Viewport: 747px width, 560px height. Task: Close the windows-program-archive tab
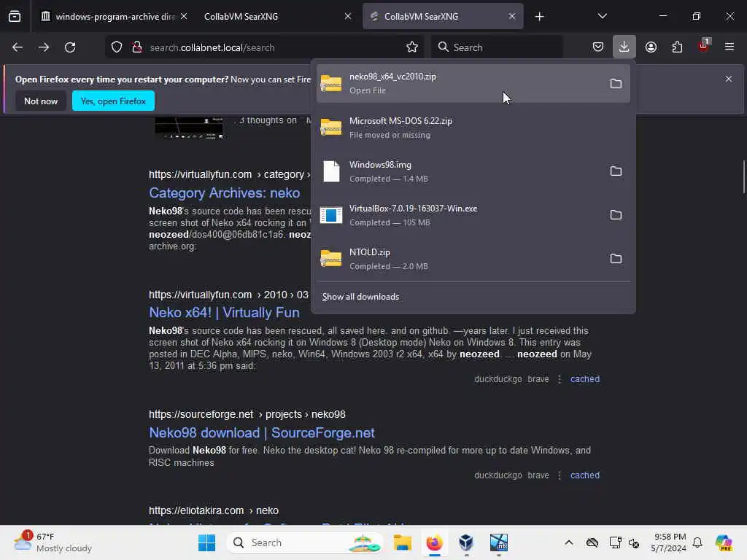[x=184, y=17]
